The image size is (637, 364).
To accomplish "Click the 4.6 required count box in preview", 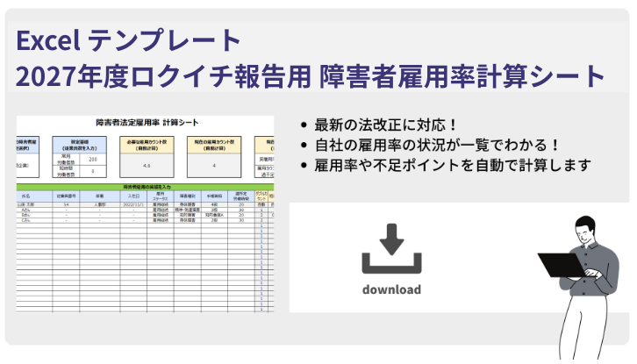I will (x=147, y=166).
